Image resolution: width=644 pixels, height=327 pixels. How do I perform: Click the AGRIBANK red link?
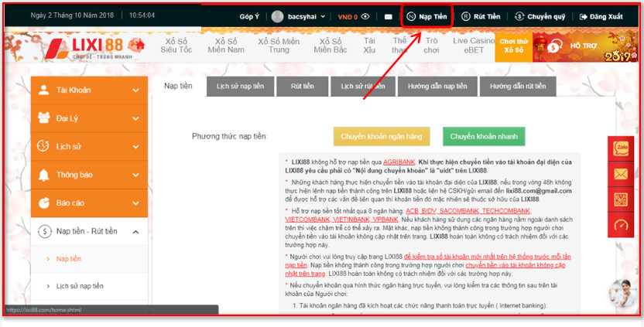pyautogui.click(x=399, y=162)
